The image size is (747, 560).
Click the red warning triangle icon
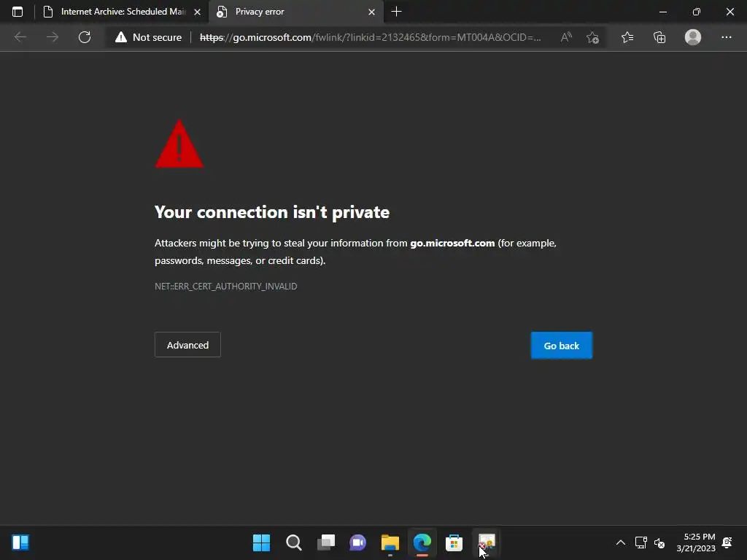[179, 144]
